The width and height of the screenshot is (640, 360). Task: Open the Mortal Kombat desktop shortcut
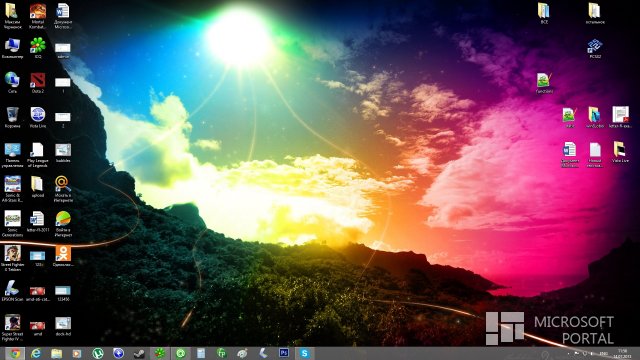pyautogui.click(x=38, y=16)
